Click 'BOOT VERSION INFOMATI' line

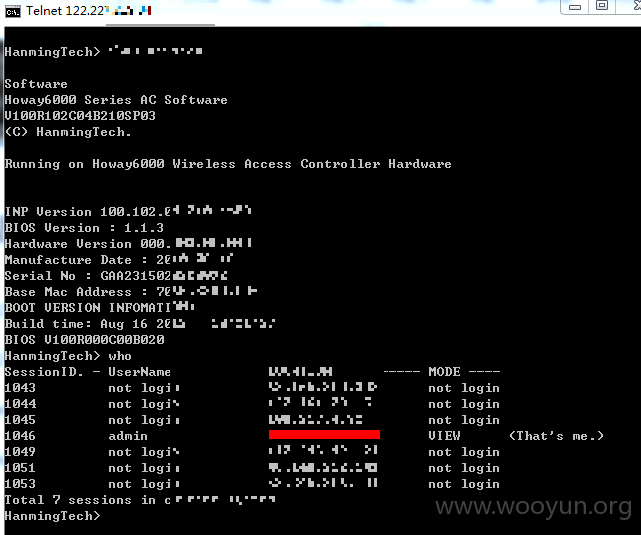coord(100,307)
